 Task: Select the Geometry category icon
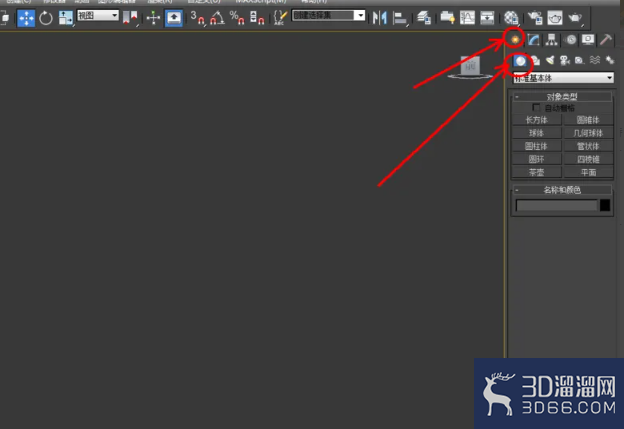(x=520, y=60)
